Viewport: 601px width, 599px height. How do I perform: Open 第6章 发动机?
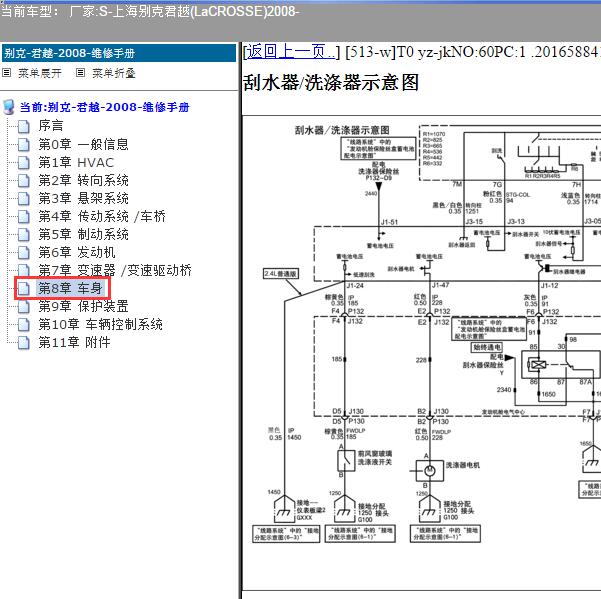[77, 253]
